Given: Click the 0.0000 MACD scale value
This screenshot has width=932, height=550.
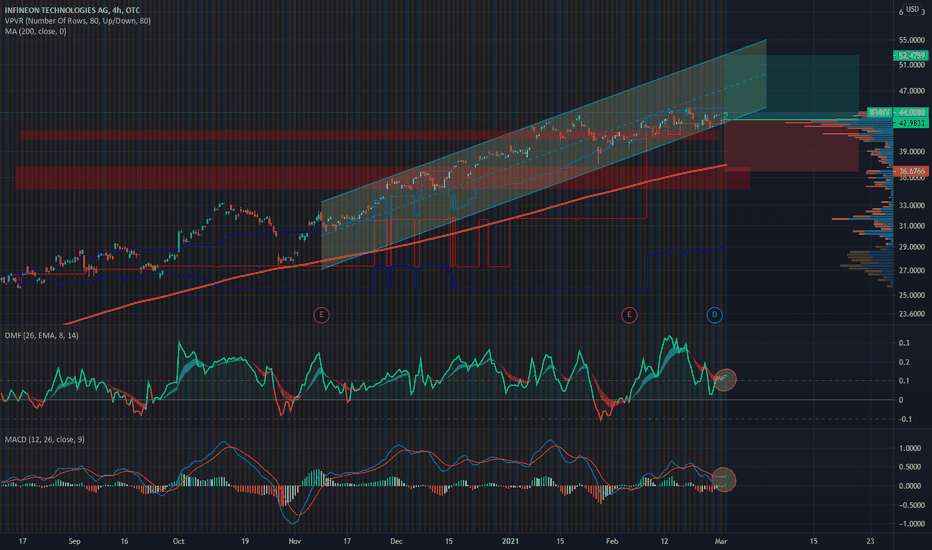Looking at the screenshot, I should point(910,486).
